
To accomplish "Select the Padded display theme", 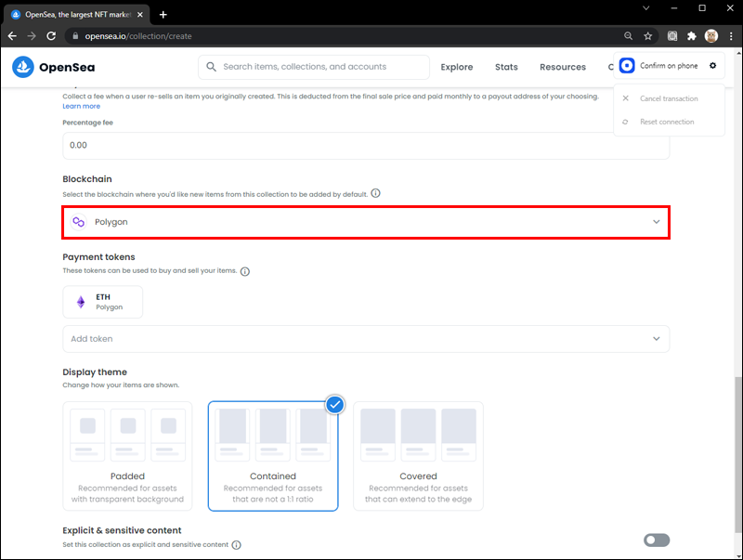I will (x=127, y=456).
